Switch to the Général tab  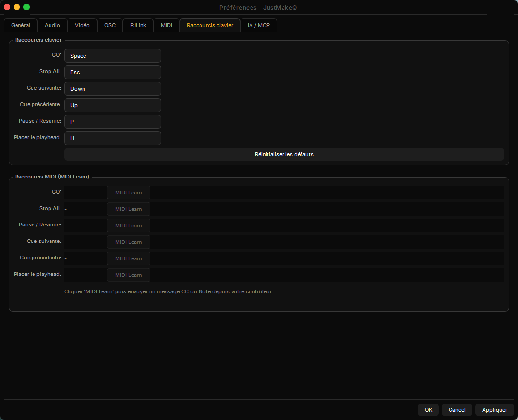click(x=20, y=25)
